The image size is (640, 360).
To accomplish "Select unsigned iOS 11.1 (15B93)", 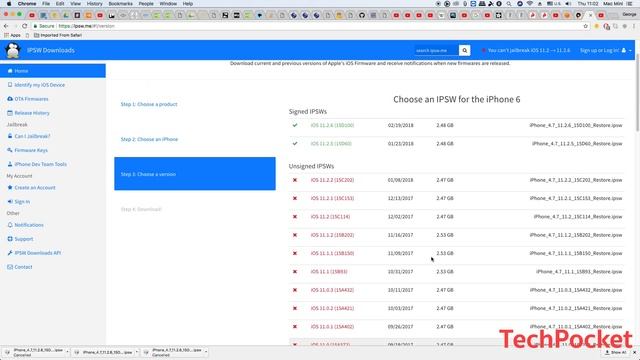I will (x=329, y=272).
